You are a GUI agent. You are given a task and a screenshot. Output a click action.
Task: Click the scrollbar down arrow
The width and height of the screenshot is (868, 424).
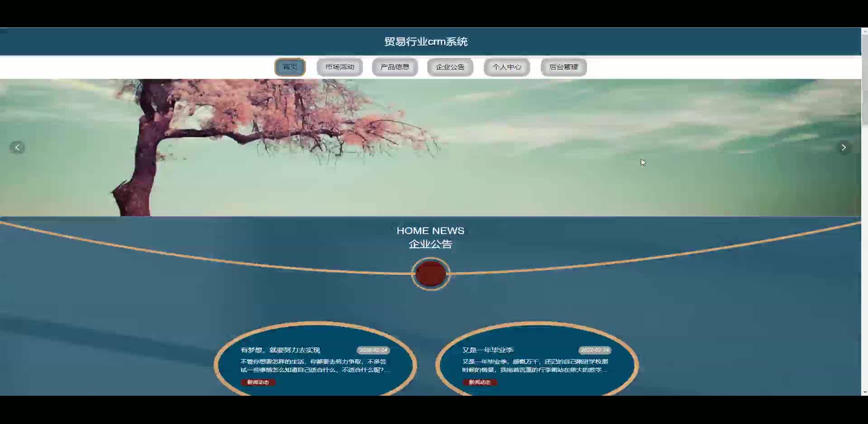pyautogui.click(x=864, y=392)
